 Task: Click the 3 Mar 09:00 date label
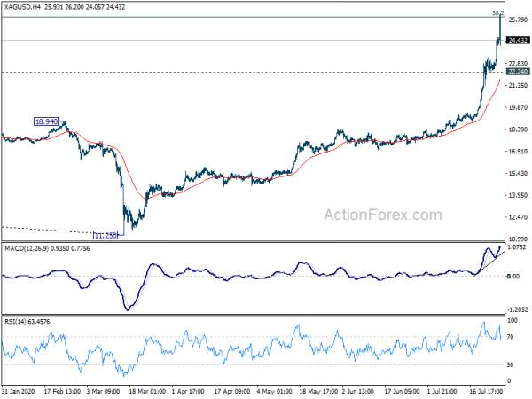pyautogui.click(x=103, y=391)
